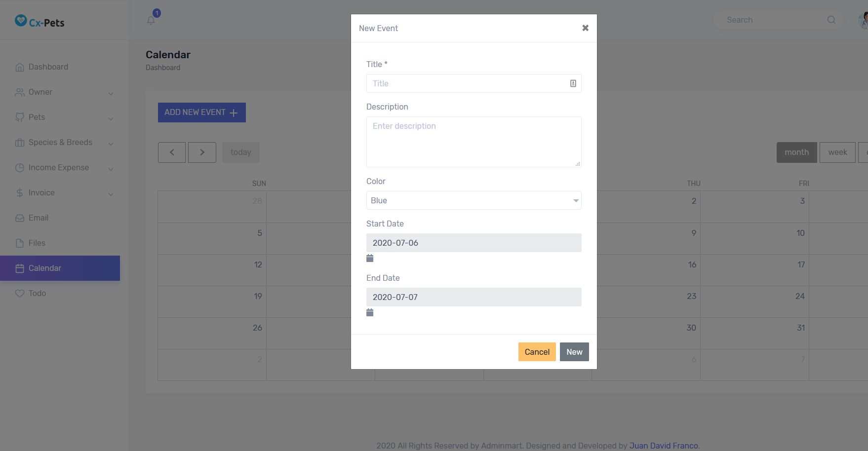Click the Cancel button
Viewport: 868px width, 451px height.
(x=537, y=352)
